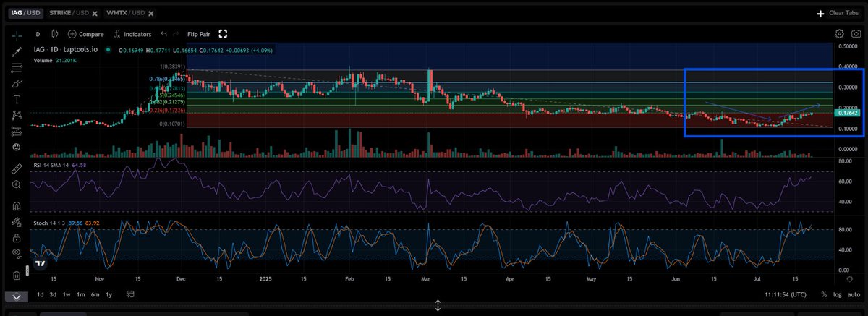Open the candlestick chart style selector

coord(56,34)
